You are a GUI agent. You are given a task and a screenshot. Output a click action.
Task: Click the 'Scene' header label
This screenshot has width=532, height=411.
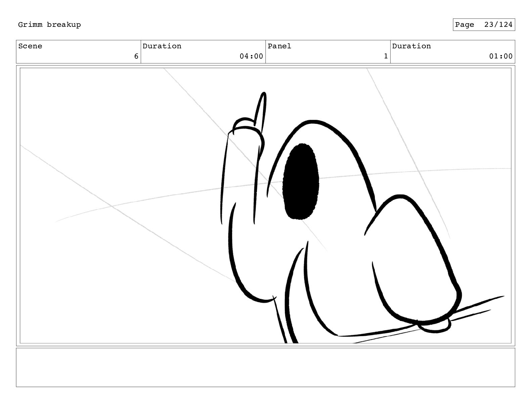[x=30, y=46]
